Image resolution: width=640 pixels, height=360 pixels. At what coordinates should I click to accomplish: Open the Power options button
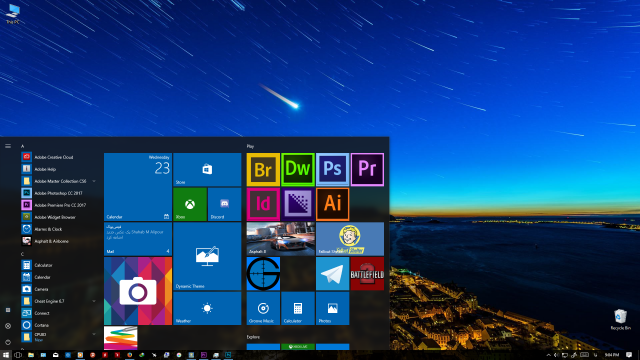[x=8, y=342]
